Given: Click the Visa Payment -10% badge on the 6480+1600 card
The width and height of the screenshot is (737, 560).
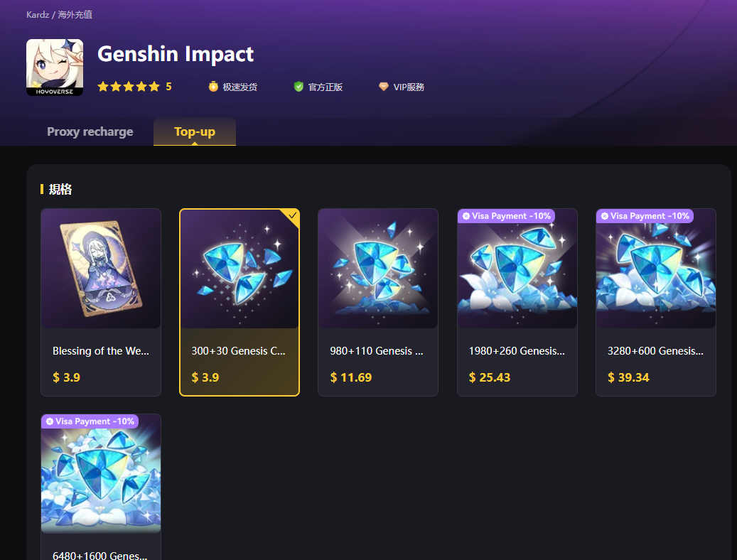Looking at the screenshot, I should (90, 421).
